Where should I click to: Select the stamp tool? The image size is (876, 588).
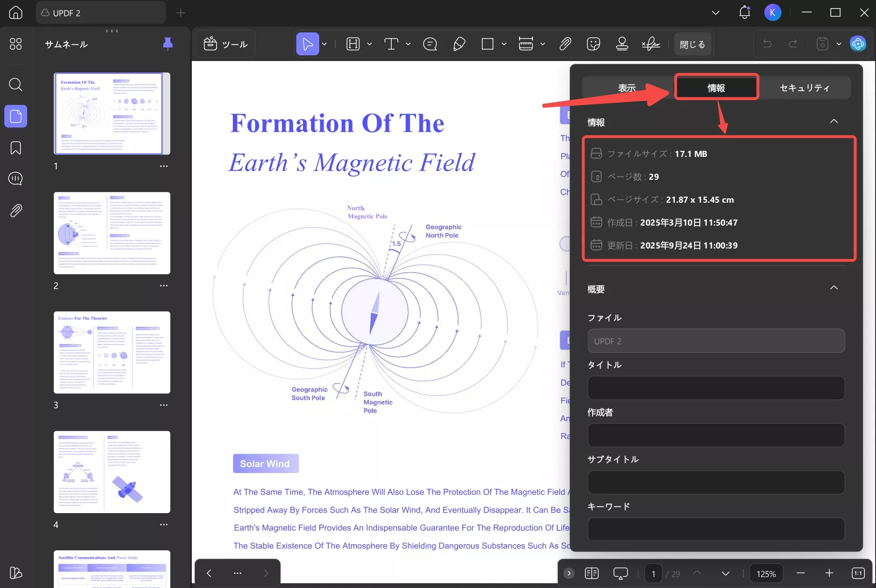pos(622,44)
